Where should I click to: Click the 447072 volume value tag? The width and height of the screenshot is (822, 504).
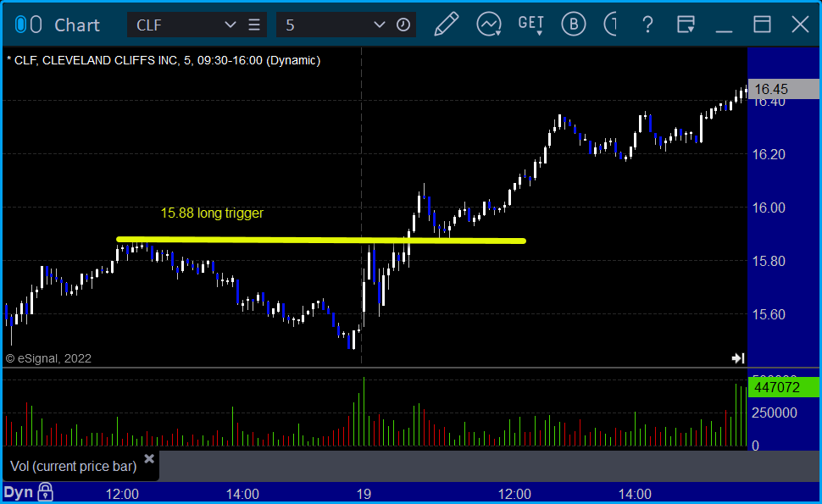[783, 387]
